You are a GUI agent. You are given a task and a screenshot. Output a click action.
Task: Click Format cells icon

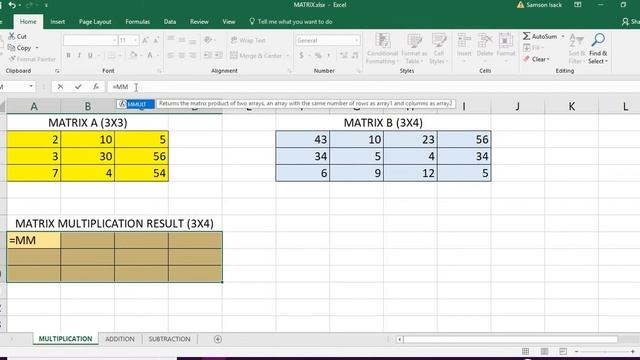(506, 41)
